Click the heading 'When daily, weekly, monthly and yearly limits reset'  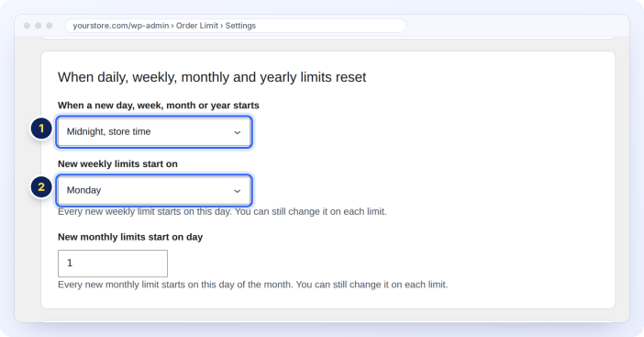[x=212, y=77]
